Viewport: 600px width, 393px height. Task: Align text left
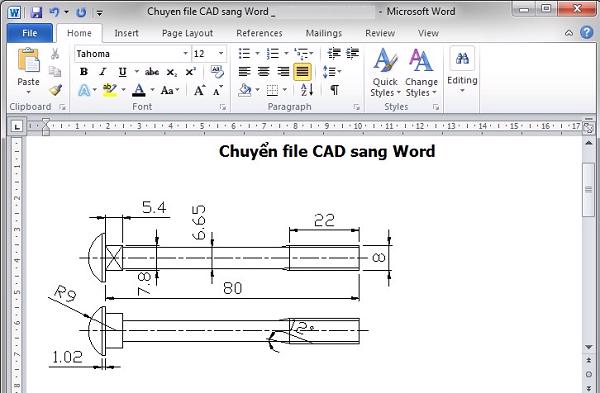pyautogui.click(x=244, y=72)
